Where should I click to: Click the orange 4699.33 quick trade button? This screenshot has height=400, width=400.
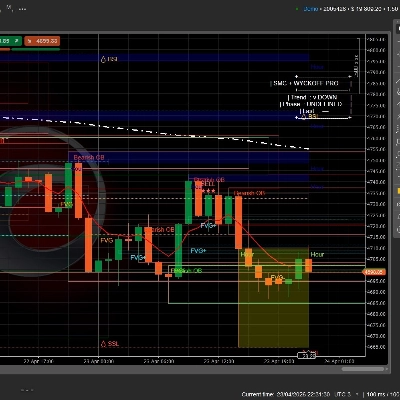pyautogui.click(x=42, y=41)
